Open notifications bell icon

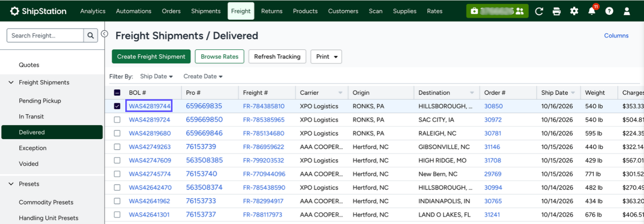pyautogui.click(x=592, y=11)
